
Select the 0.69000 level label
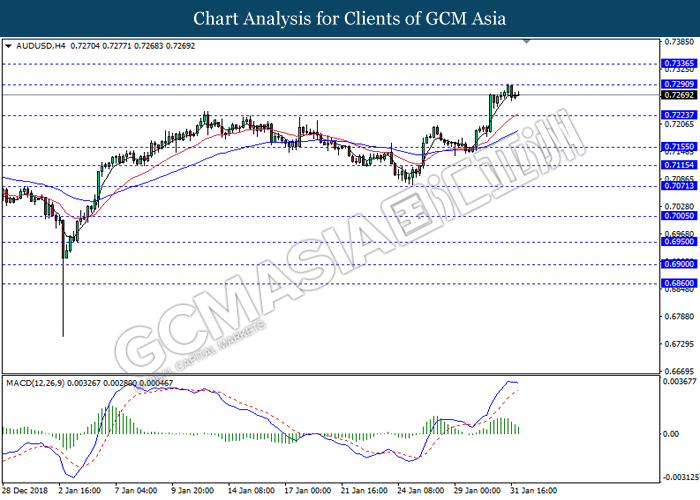pos(679,264)
